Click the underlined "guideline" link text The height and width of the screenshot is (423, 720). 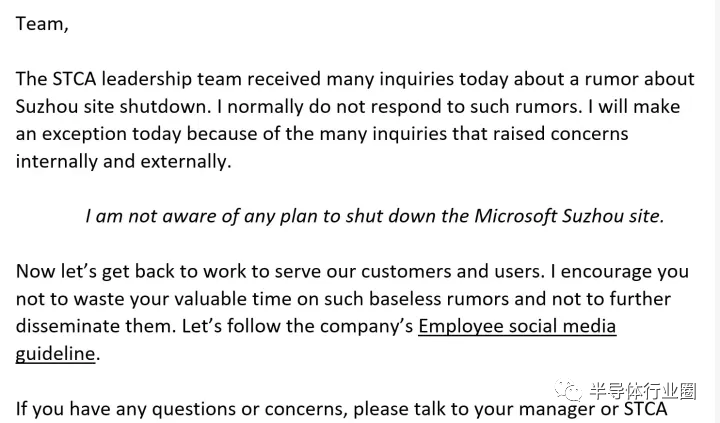click(x=55, y=354)
